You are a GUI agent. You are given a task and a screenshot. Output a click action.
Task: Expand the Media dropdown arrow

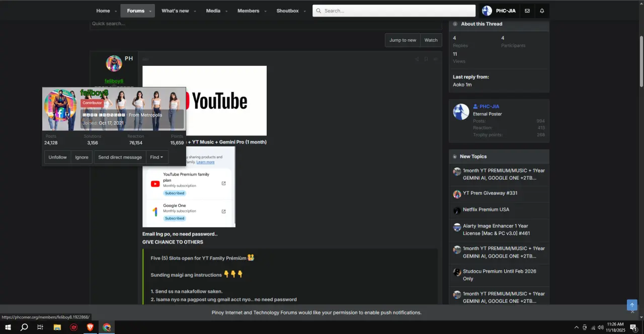pos(226,11)
